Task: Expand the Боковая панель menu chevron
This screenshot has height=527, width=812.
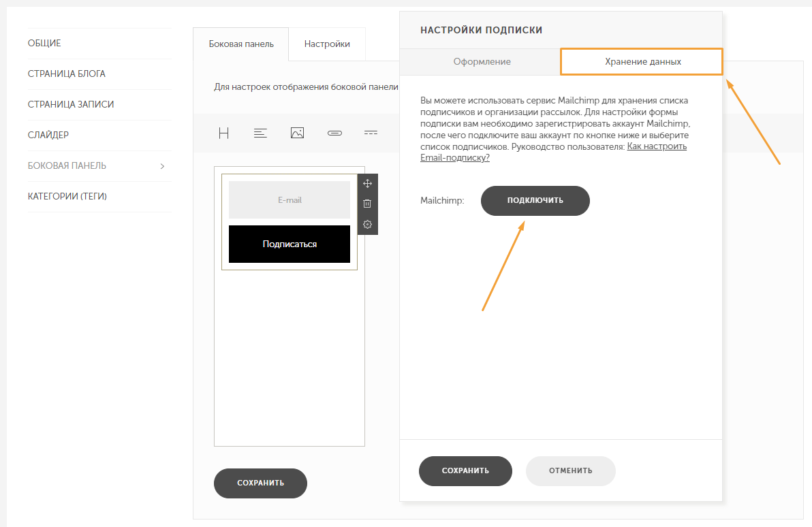Action: coord(162,166)
